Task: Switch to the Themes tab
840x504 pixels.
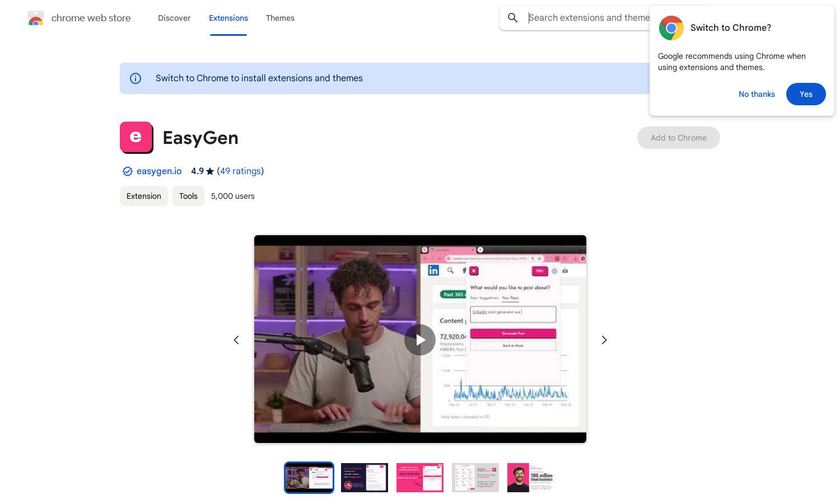Action: (280, 18)
